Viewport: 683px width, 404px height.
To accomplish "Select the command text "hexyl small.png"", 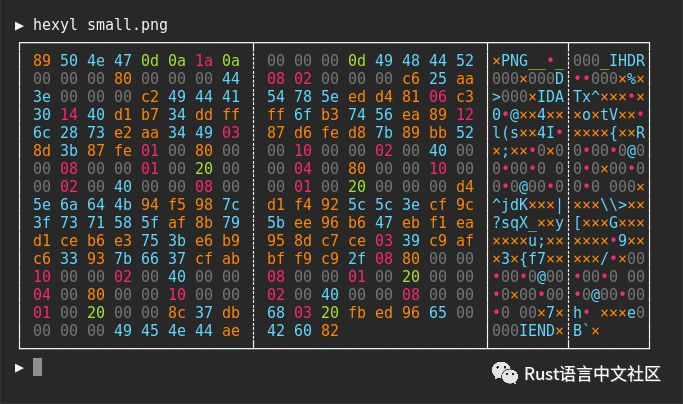I will coord(100,25).
